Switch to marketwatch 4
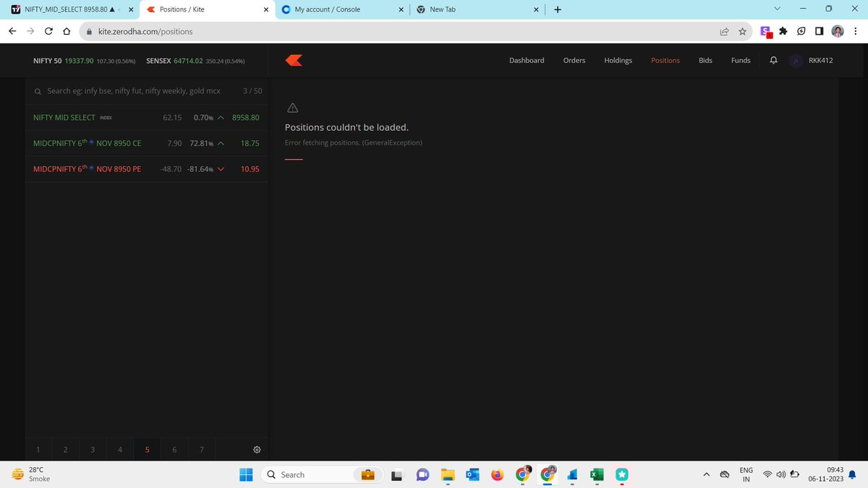The height and width of the screenshot is (488, 868). click(x=120, y=450)
